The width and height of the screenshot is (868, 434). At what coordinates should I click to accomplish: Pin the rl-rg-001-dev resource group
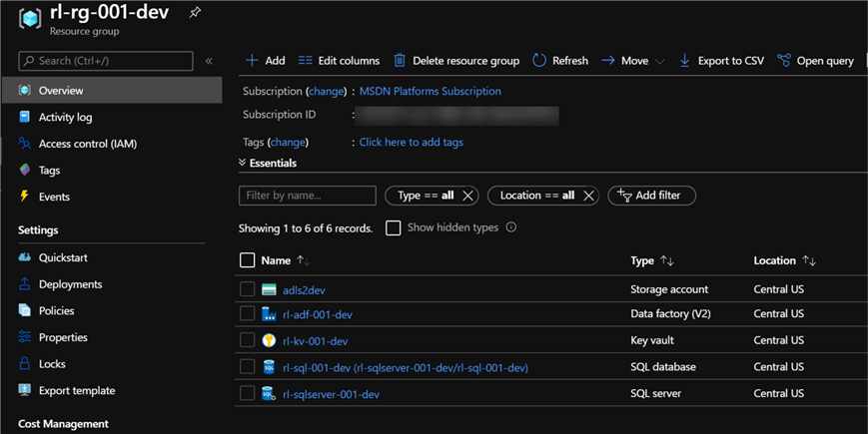click(x=195, y=13)
